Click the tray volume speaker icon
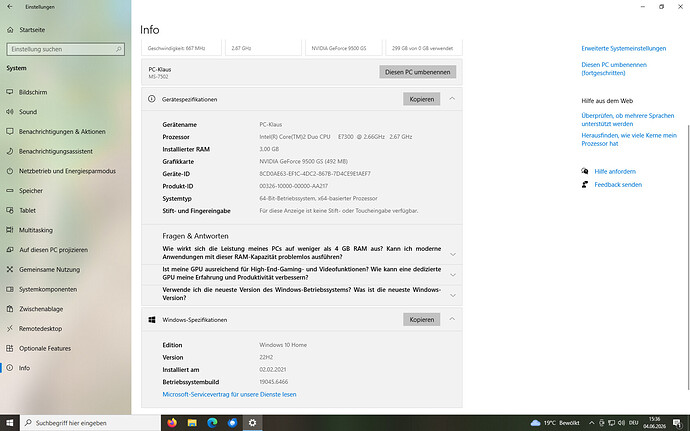The width and height of the screenshot is (690, 431). 621,423
